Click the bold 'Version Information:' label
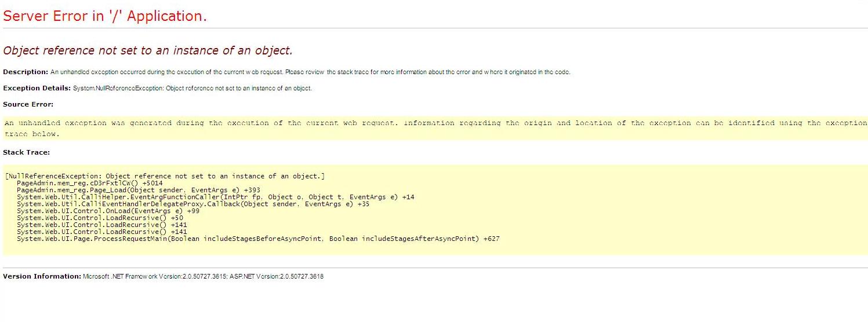Screen dimensions: 868x322 point(42,276)
